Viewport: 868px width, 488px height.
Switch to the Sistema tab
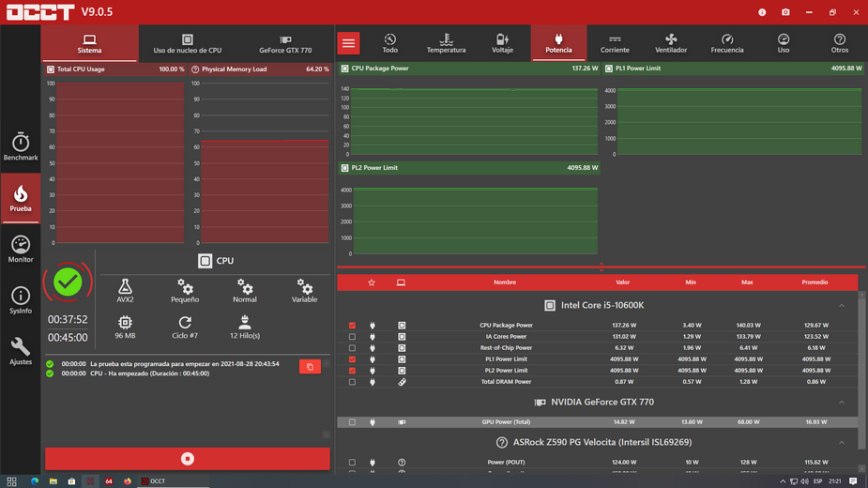coord(89,43)
